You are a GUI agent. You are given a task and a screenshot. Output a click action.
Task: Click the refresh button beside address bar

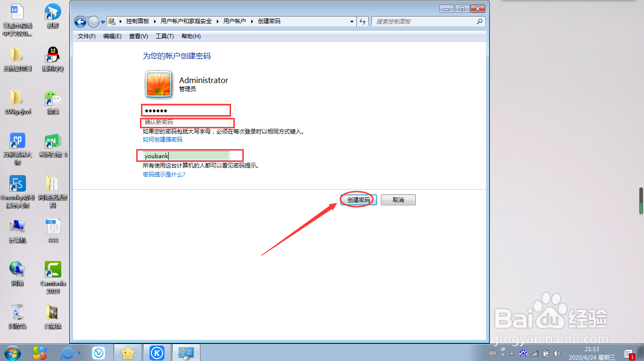[x=363, y=21]
